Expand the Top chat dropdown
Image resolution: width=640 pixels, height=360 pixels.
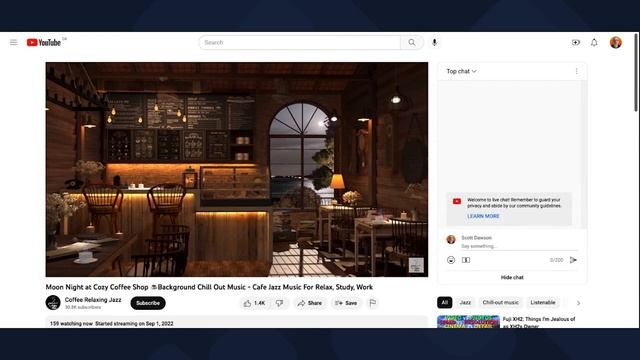pos(461,71)
